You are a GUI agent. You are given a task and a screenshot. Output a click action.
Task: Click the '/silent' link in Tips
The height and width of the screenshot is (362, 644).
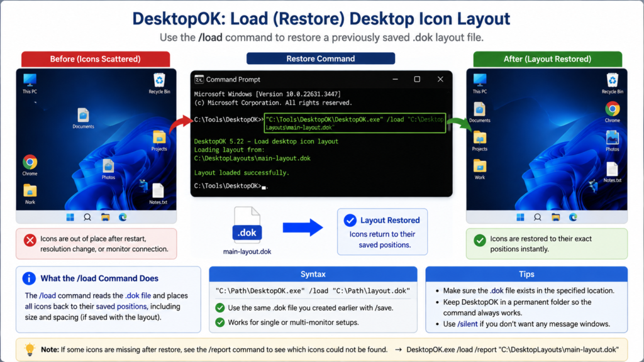[467, 324]
